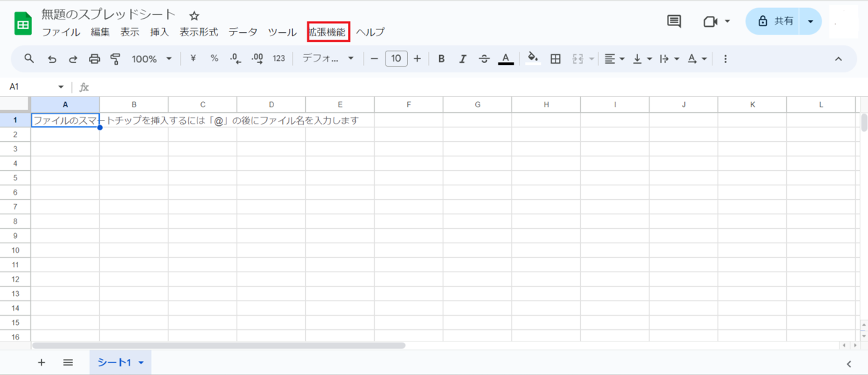
Task: Expand the share options dropdown arrow
Action: (811, 21)
